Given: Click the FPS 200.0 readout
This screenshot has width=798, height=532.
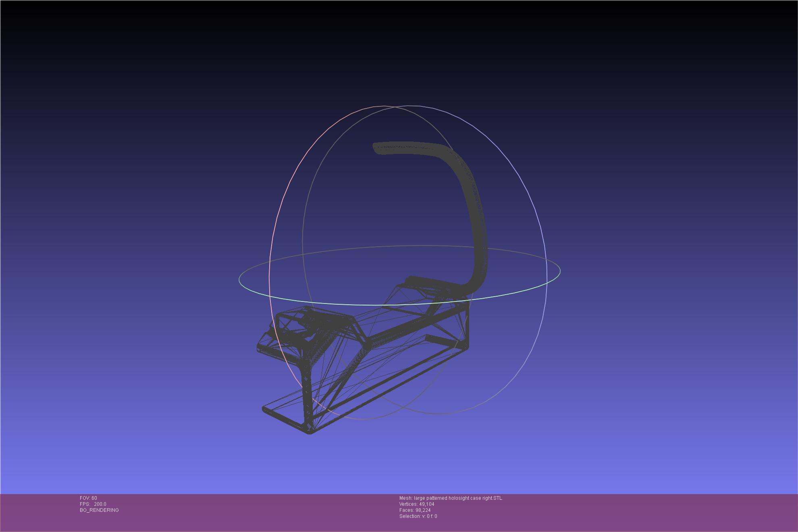Looking at the screenshot, I should (x=93, y=504).
